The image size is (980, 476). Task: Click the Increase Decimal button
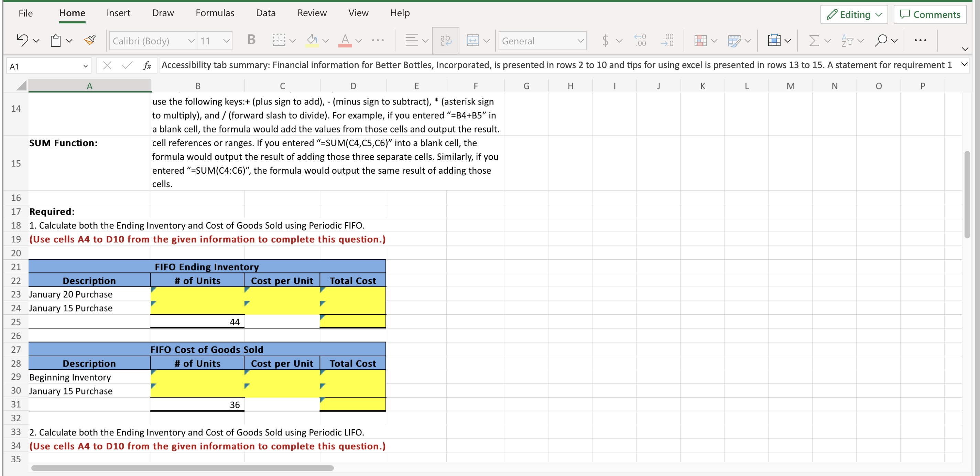[x=640, y=40]
